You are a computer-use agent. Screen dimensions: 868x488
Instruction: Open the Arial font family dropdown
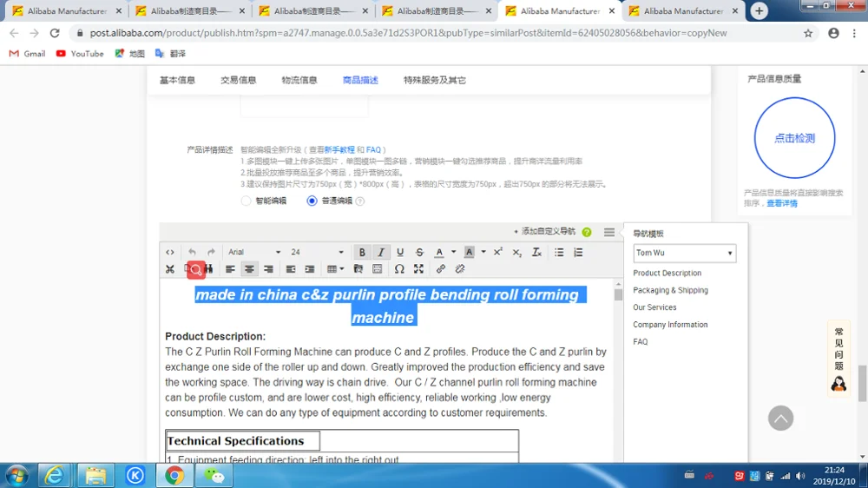pyautogui.click(x=254, y=253)
